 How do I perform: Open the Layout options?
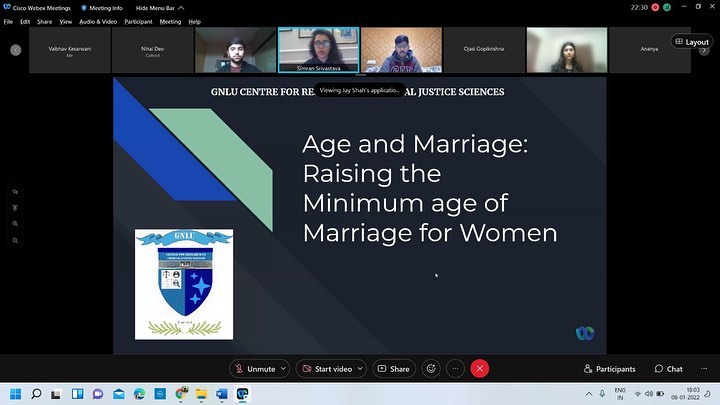tap(691, 42)
